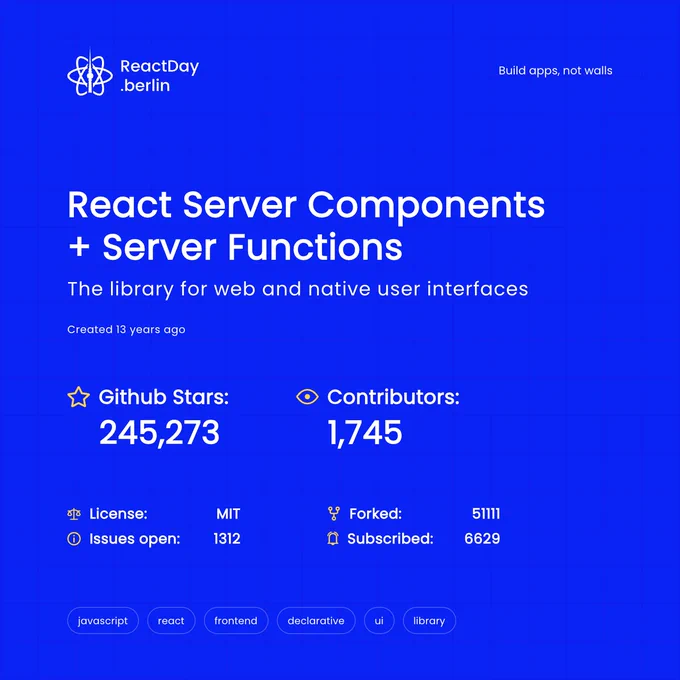Select the library tag pill
Screen dimensions: 680x680
pyautogui.click(x=429, y=621)
